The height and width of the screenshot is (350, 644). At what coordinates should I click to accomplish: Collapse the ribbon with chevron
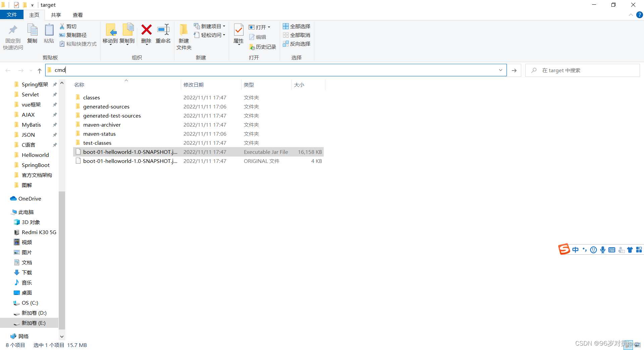coord(631,15)
